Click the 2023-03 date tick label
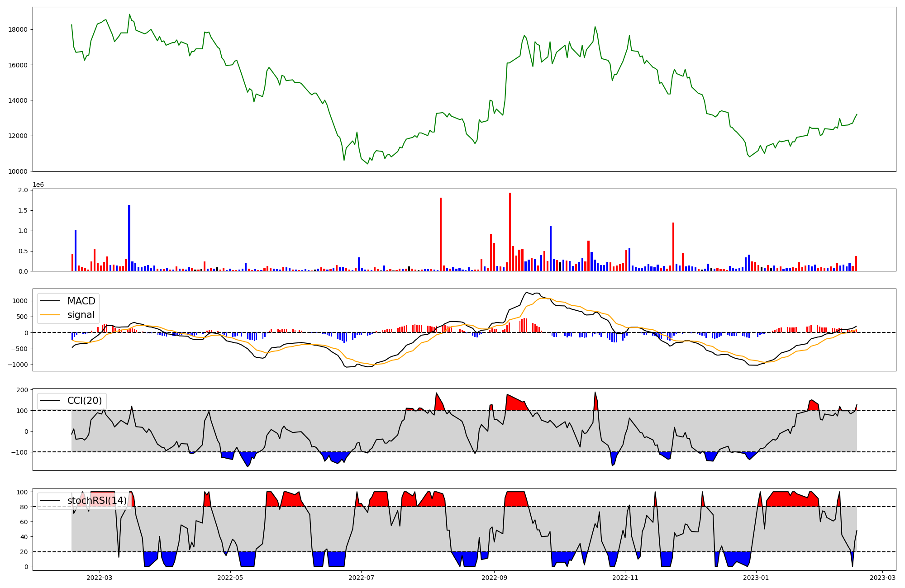 [882, 578]
